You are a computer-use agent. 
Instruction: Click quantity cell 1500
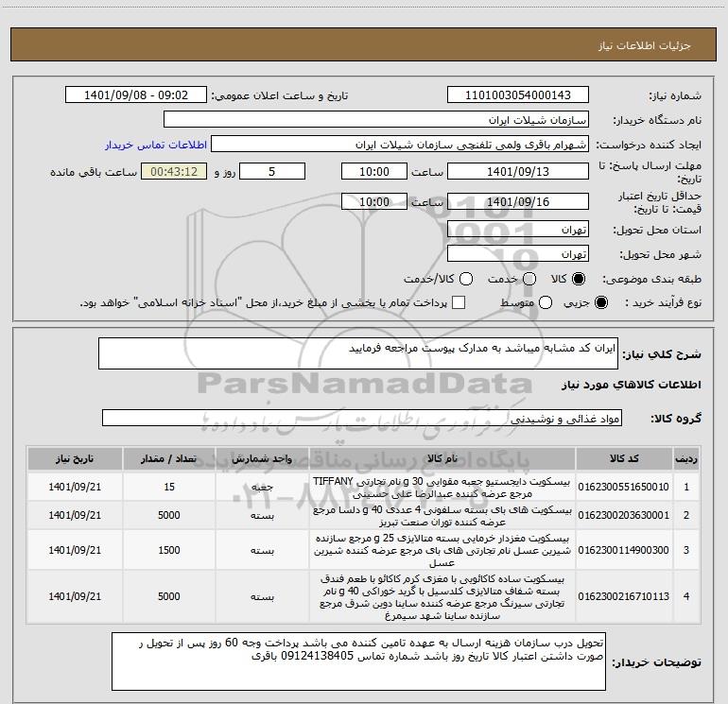pyautogui.click(x=169, y=550)
